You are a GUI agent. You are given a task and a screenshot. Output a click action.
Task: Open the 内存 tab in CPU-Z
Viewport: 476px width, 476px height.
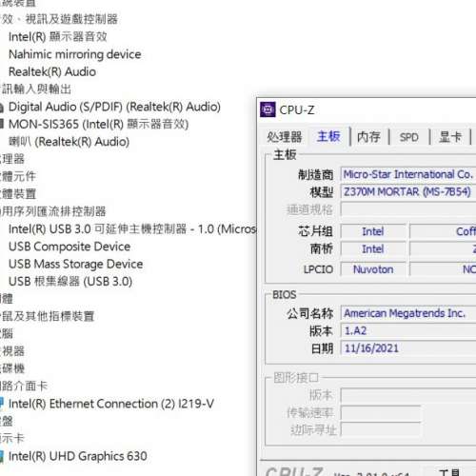pyautogui.click(x=368, y=137)
